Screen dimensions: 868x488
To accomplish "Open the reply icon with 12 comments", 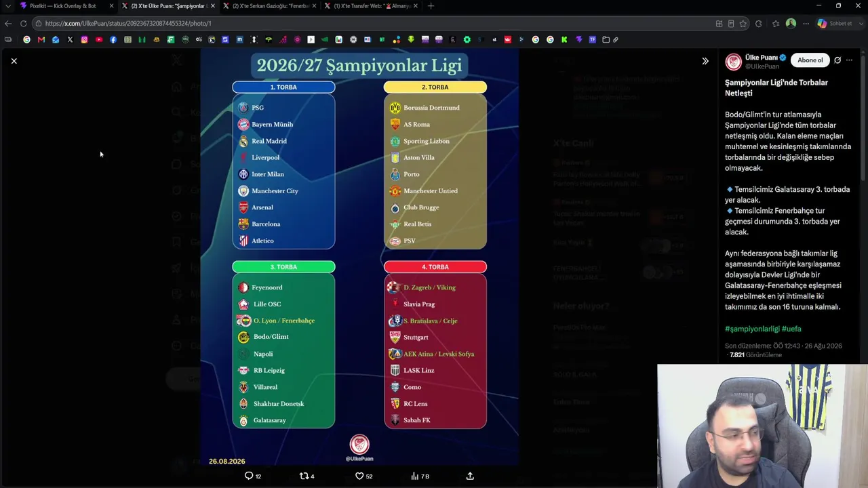I will (x=253, y=476).
